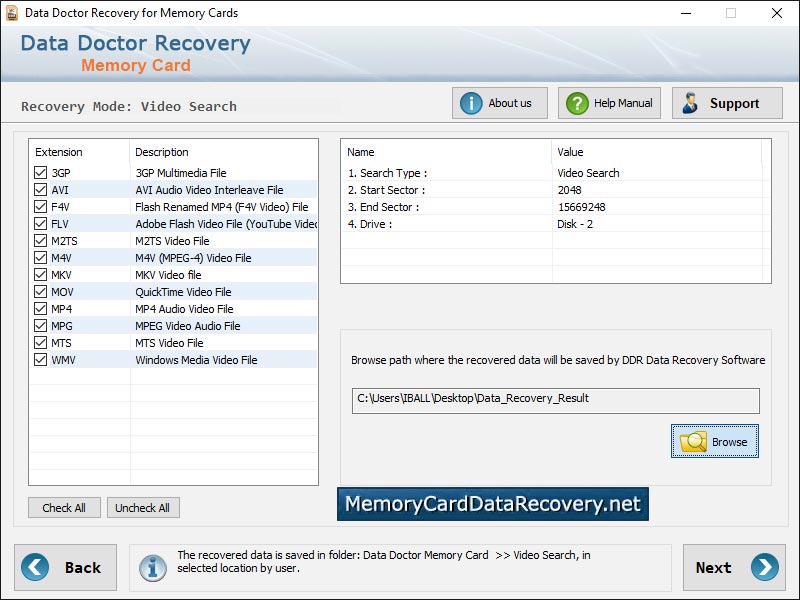This screenshot has width=800, height=600.
Task: Click the Extension column header
Action: [59, 152]
